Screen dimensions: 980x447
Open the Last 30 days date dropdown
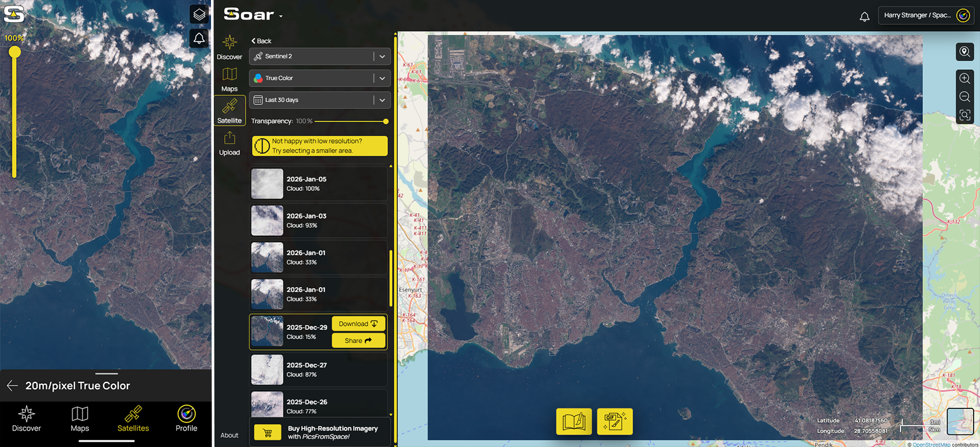point(320,100)
